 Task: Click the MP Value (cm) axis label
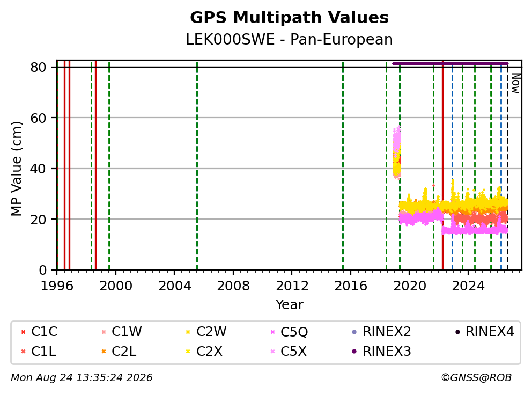(16, 169)
